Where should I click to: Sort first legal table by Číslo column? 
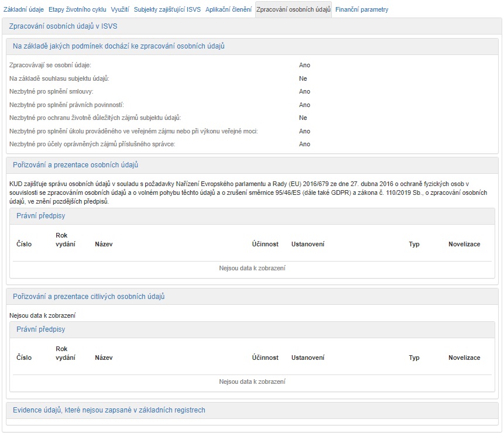(x=24, y=244)
